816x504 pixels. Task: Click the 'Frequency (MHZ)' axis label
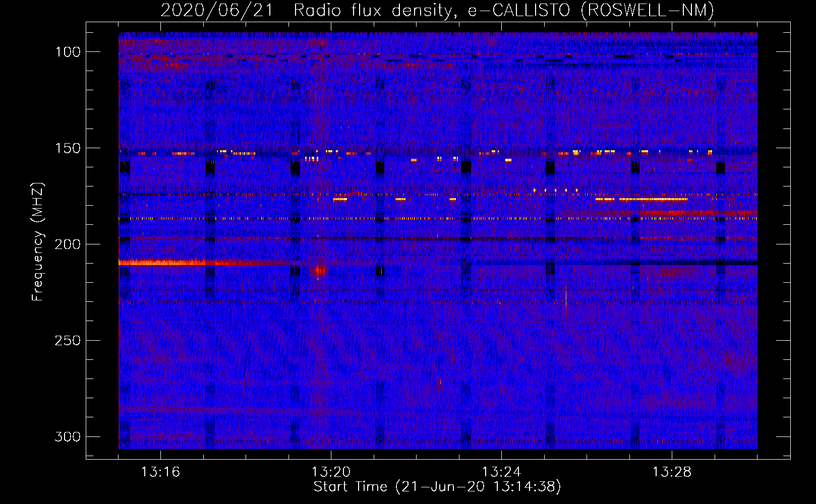pos(37,241)
